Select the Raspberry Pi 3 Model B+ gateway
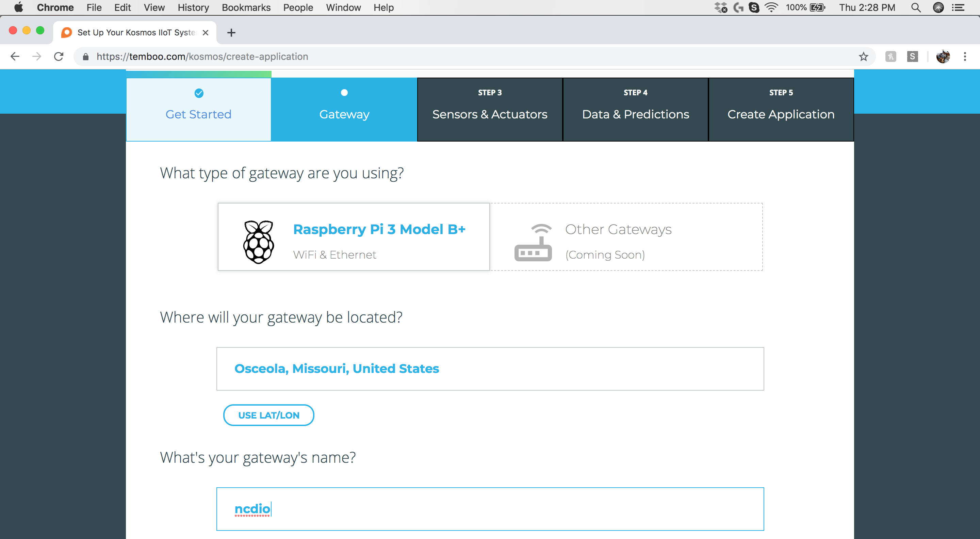This screenshot has width=980, height=539. [354, 237]
